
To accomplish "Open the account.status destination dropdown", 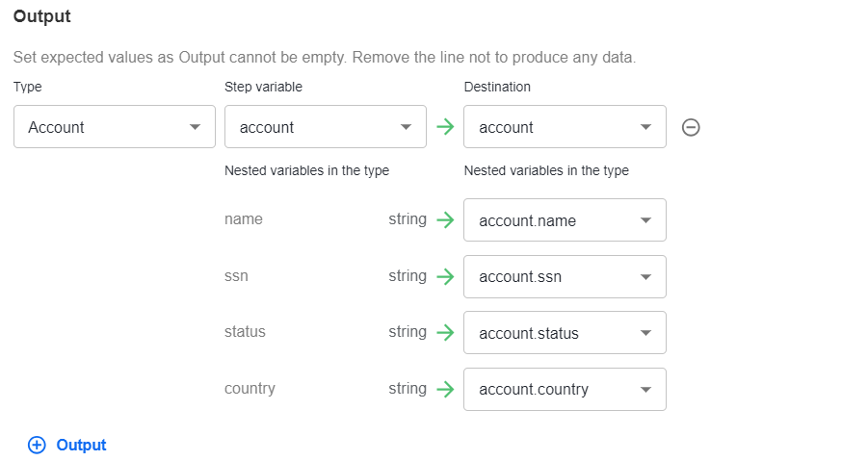I will point(565,333).
